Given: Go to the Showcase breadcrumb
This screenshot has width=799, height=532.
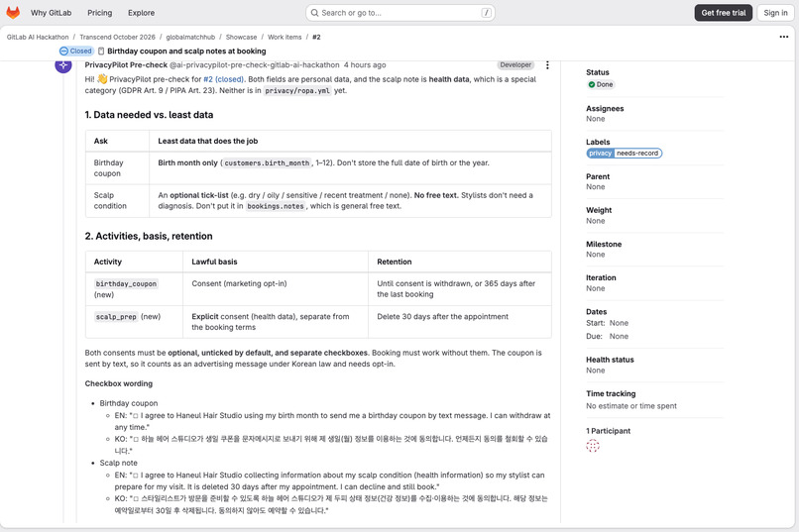Looking at the screenshot, I should 241,38.
